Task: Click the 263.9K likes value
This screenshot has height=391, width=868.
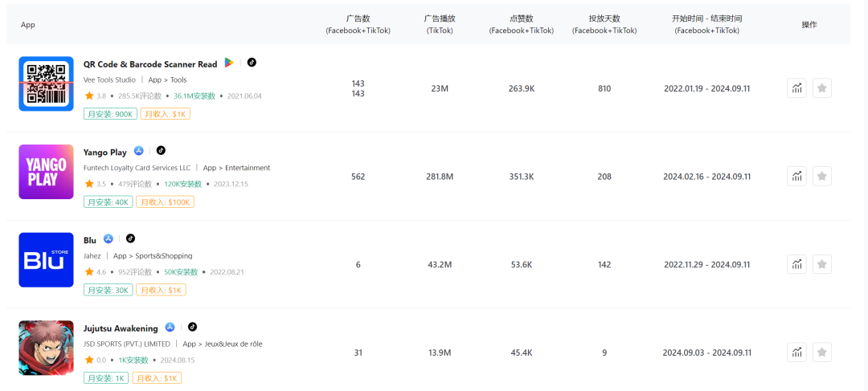Action: pyautogui.click(x=522, y=88)
